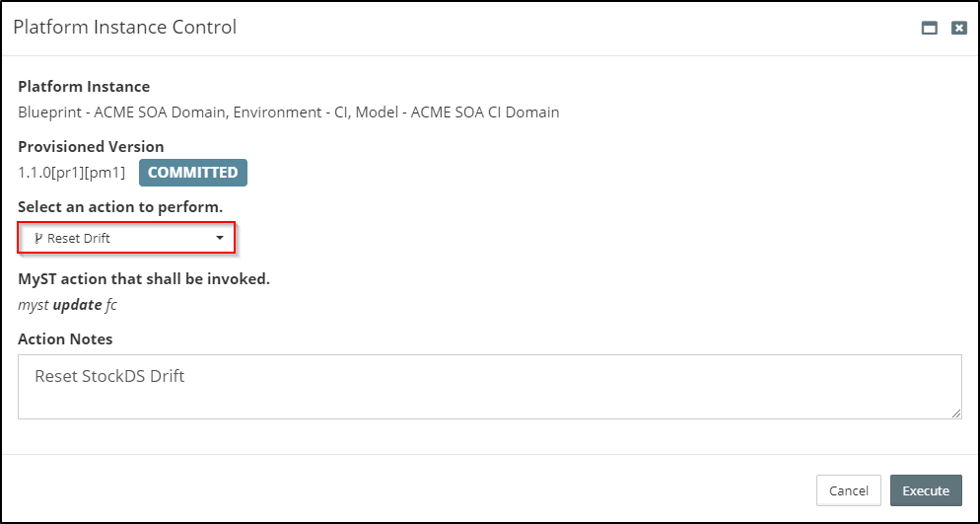Maximize the Platform Instance Control dialog
Screen dimensions: 980x524
pos(929,29)
